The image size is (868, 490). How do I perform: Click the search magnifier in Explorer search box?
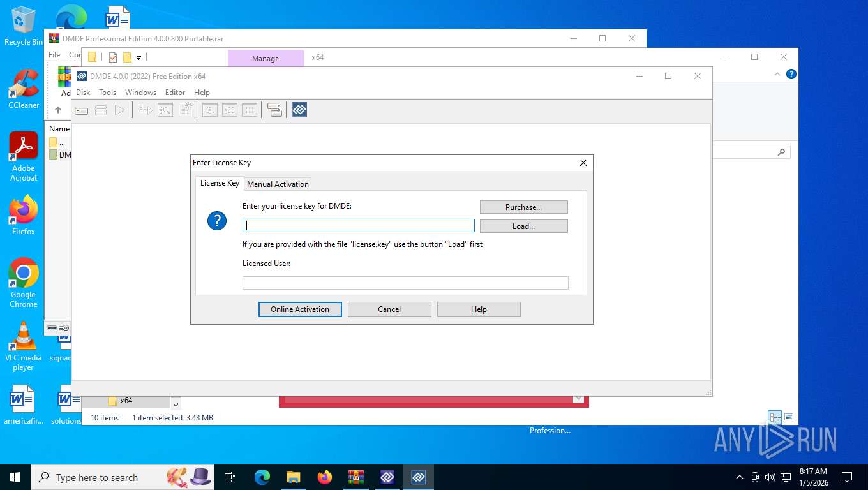781,152
